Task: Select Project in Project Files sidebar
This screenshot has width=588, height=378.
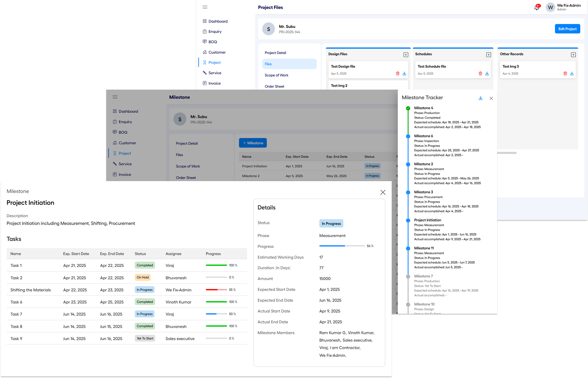Action: (x=214, y=63)
